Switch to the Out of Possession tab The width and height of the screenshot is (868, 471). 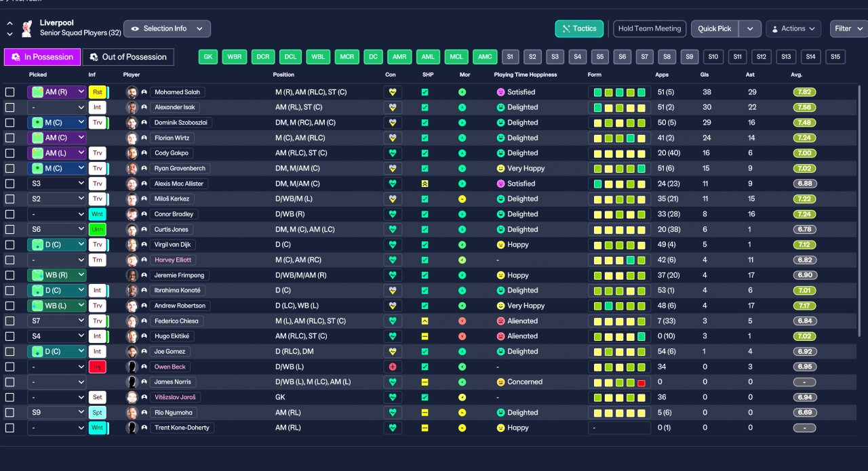tap(128, 57)
